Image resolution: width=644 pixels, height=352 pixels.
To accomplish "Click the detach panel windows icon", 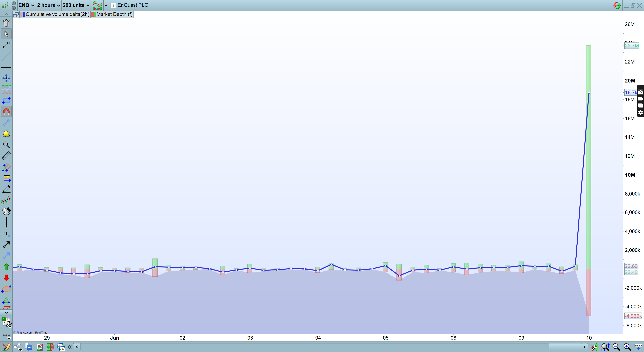I will pos(16,14).
